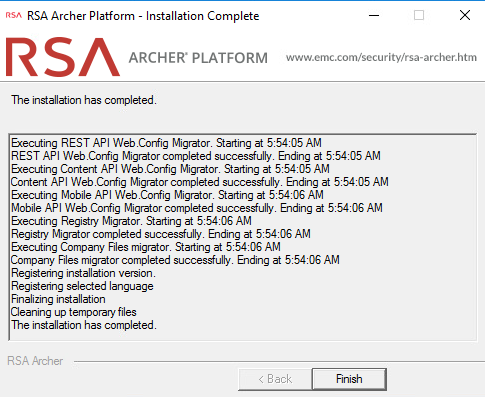The height and width of the screenshot is (397, 485).
Task: Select the 'Finalizing installation' log line
Action: pos(58,299)
